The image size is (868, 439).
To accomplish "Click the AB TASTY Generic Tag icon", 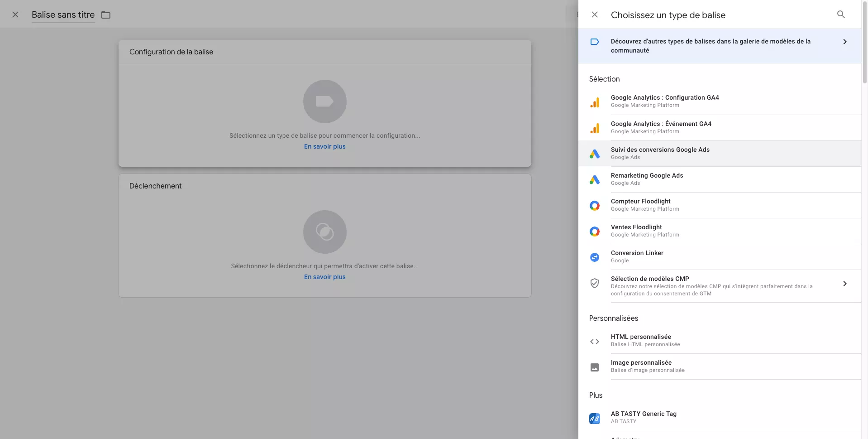I will point(595,418).
